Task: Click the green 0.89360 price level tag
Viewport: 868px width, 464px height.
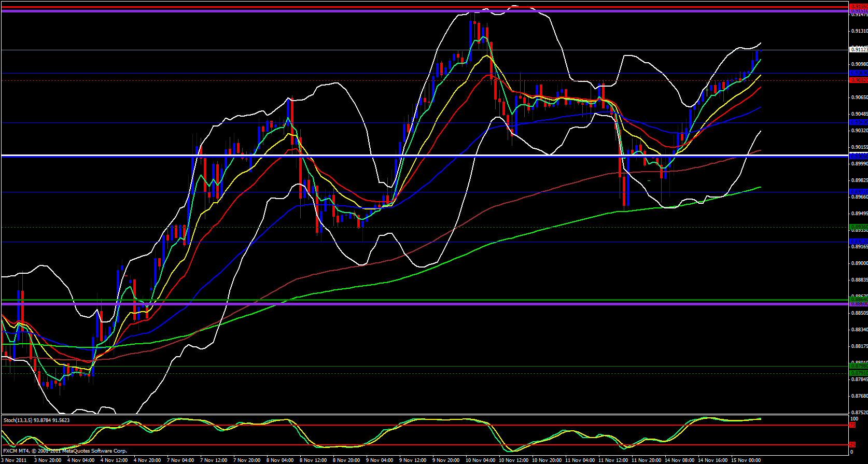Action: (858, 227)
